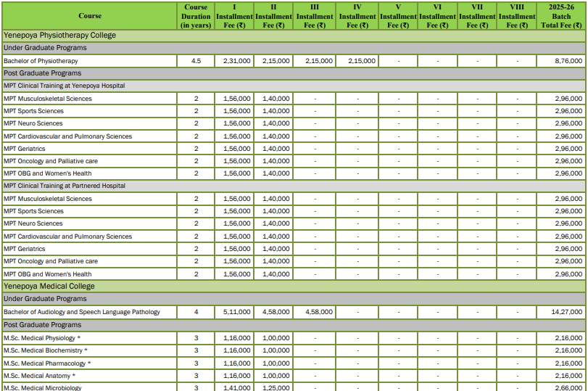Click the 2,31,000 first installment fee
588x391 pixels.
click(x=236, y=61)
